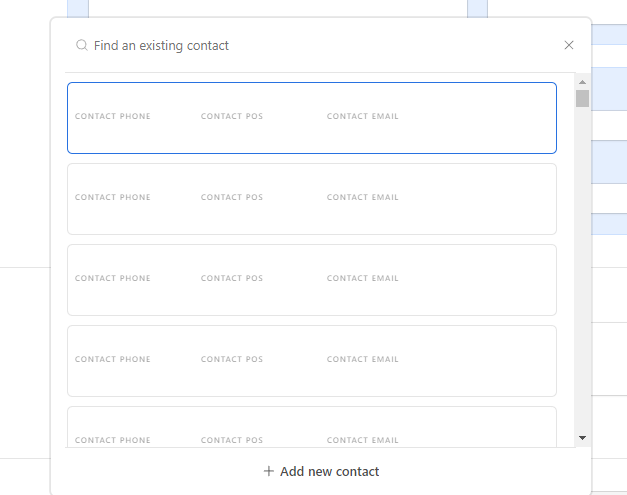This screenshot has height=495, width=627.
Task: Click Contact Phone label in second card
Action: pos(112,197)
